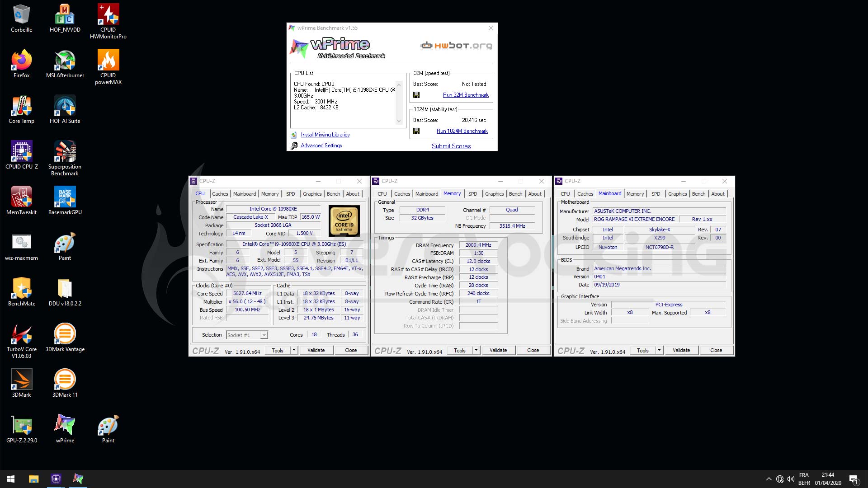Click the HWBOT.org logo in wPrime

pos(456,45)
